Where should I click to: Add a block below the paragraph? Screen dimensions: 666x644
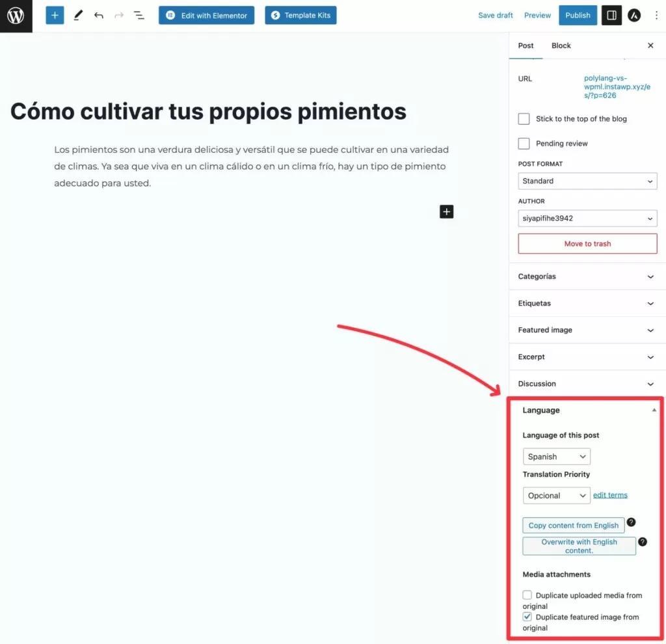coord(446,211)
